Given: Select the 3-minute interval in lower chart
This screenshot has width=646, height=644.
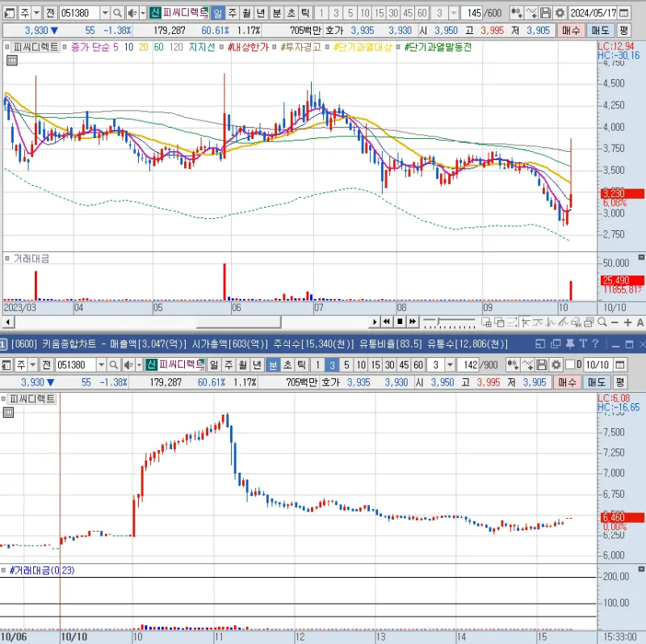Looking at the screenshot, I should 332,365.
